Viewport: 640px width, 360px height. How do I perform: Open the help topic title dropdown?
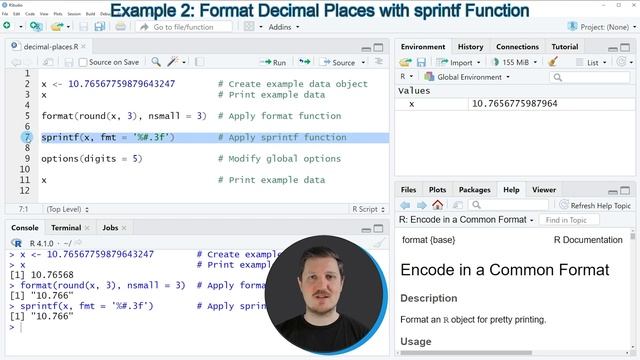point(466,220)
